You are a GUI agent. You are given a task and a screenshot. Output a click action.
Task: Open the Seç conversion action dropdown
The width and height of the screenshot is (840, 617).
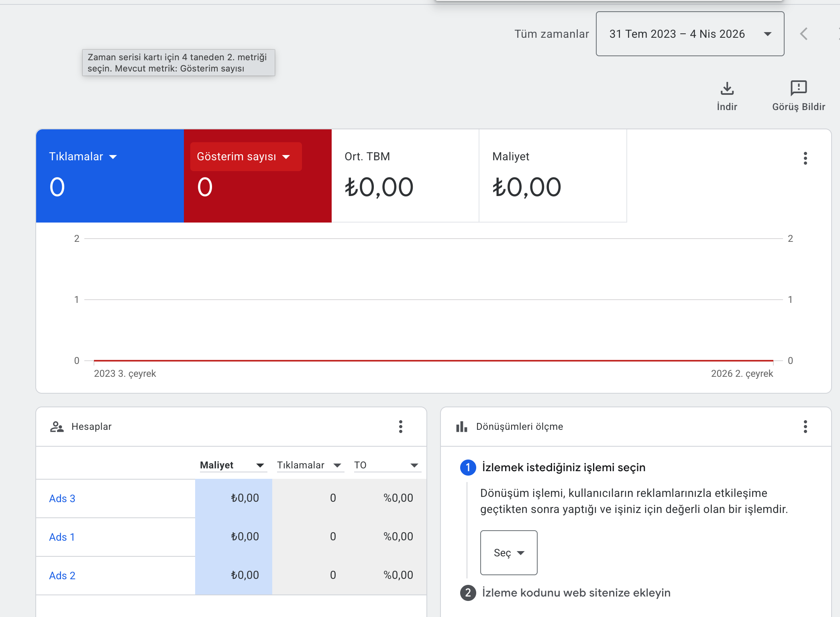509,553
